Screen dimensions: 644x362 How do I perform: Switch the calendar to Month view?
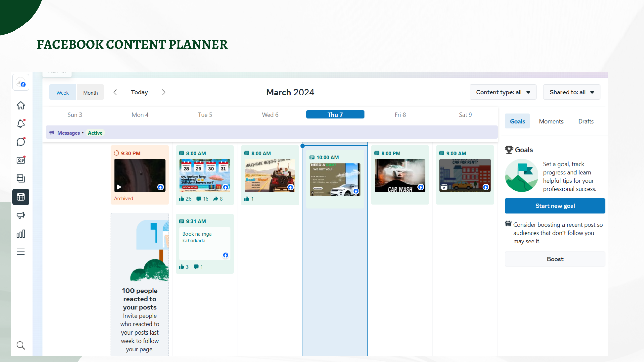click(90, 93)
